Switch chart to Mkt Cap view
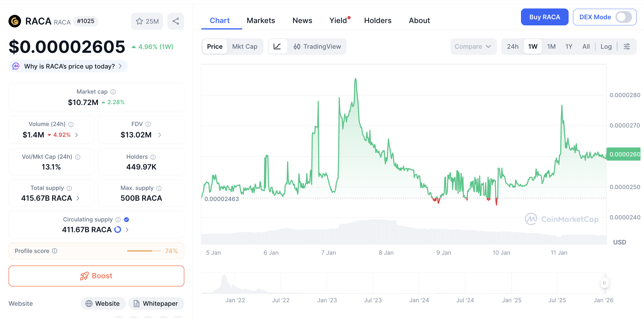 point(245,46)
